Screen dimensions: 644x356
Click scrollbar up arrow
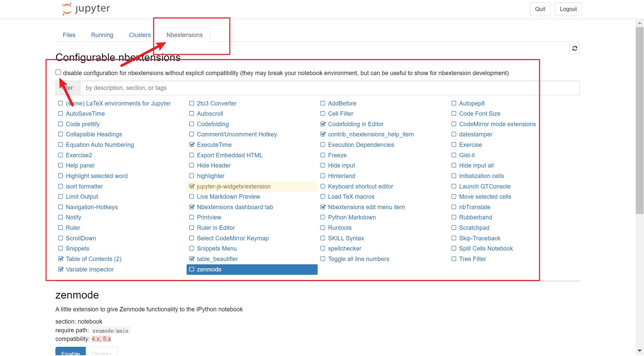(x=639, y=23)
